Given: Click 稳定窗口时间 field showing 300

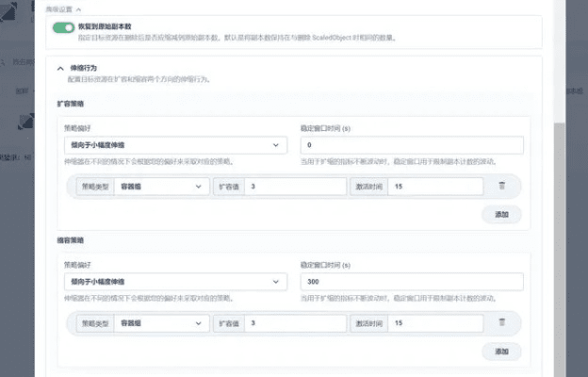Looking at the screenshot, I should pyautogui.click(x=410, y=282).
